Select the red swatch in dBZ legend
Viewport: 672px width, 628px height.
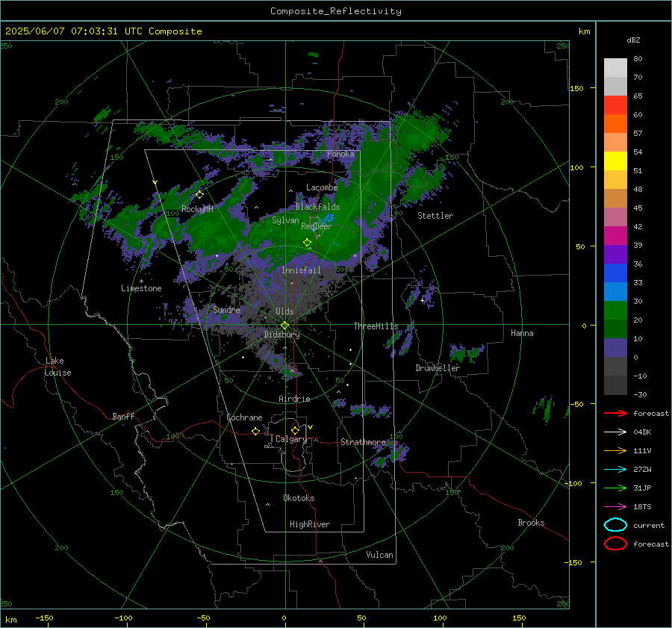pos(615,105)
